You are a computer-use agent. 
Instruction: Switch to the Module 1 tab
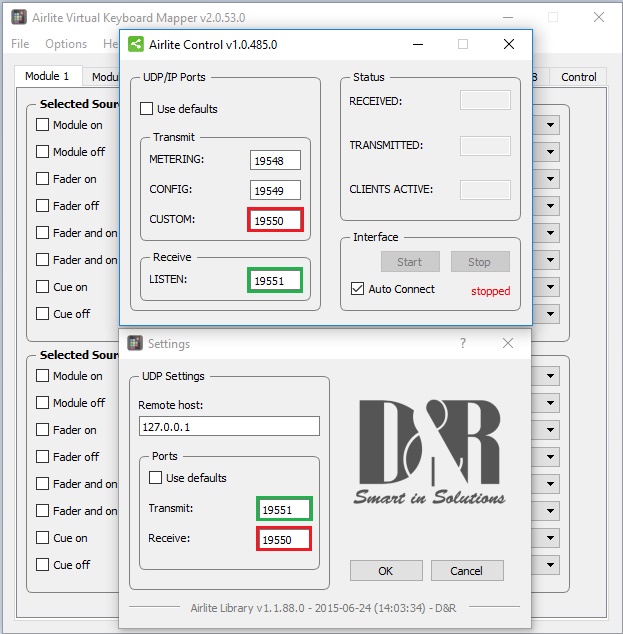click(47, 77)
